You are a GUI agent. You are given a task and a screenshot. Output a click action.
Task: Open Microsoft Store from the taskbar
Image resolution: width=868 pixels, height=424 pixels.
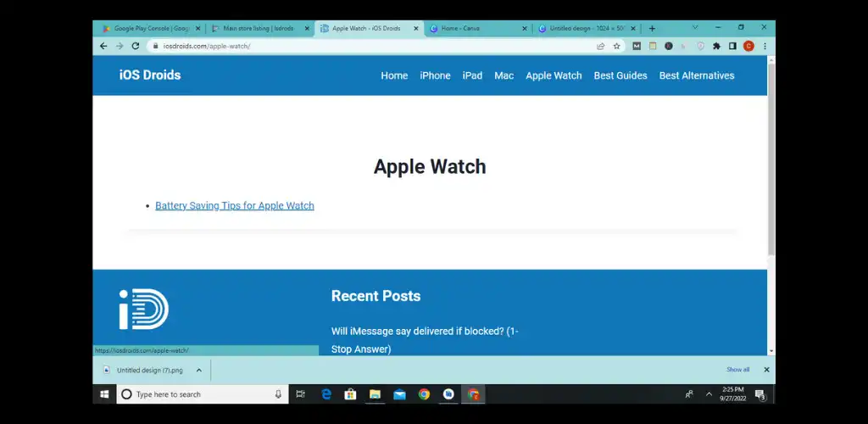tap(350, 394)
